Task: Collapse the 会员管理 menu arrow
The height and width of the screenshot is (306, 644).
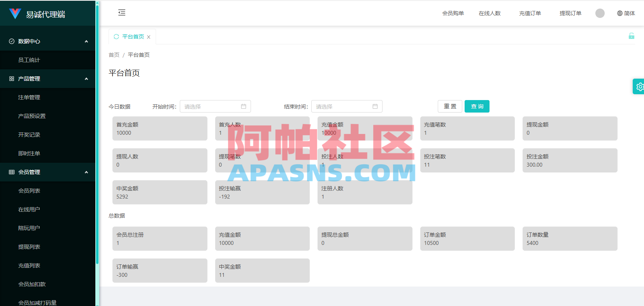Action: click(86, 172)
